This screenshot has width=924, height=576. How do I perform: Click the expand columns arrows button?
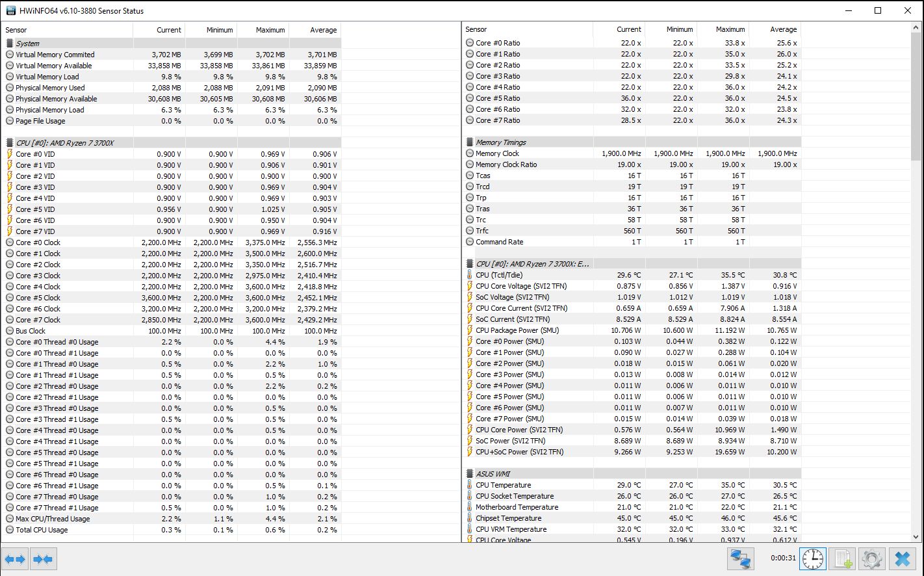point(15,559)
